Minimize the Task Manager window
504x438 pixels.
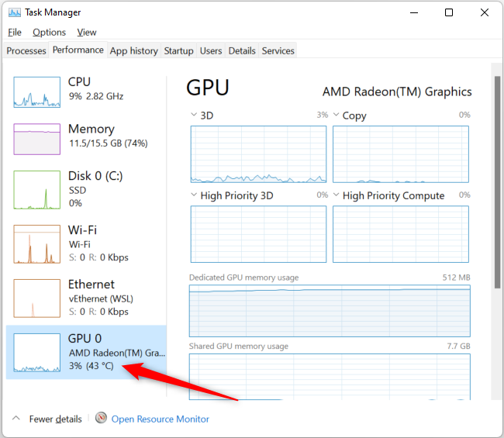[414, 13]
